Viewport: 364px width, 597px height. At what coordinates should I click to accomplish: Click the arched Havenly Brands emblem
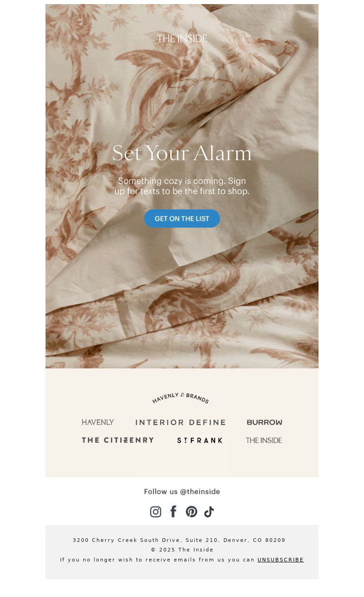point(181,398)
